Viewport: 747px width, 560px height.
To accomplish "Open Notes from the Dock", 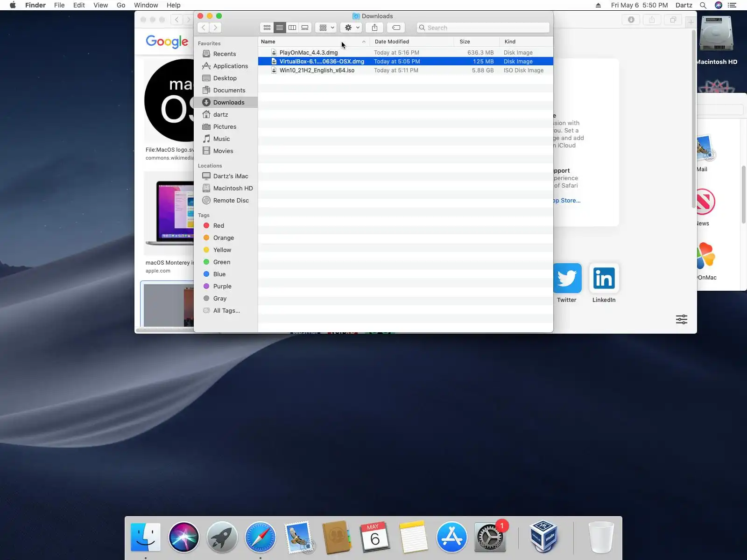I will pyautogui.click(x=413, y=537).
